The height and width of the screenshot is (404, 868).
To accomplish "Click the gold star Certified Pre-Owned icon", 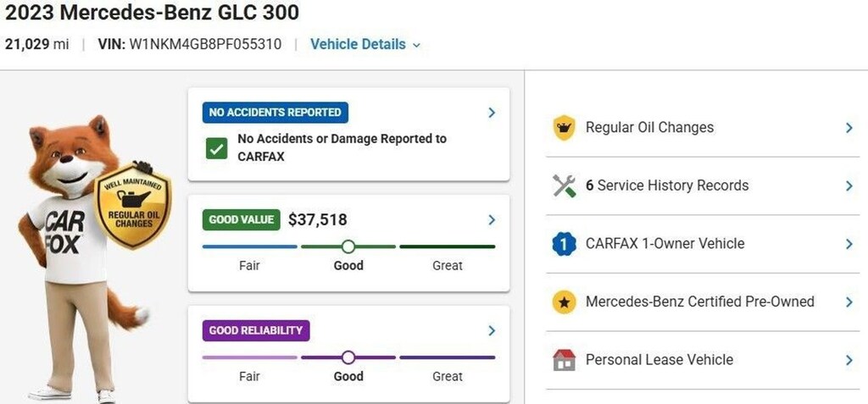I will click(564, 302).
